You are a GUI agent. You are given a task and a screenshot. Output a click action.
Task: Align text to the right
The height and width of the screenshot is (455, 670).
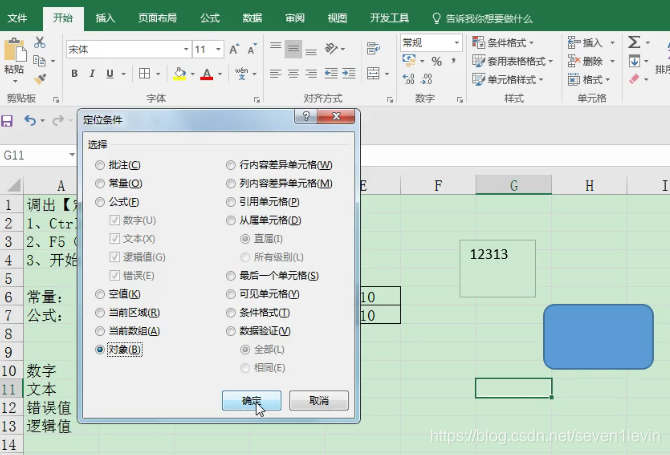(311, 73)
